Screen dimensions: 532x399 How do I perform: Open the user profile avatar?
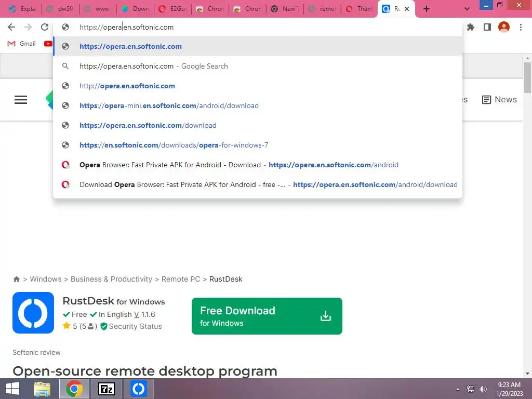[504, 27]
